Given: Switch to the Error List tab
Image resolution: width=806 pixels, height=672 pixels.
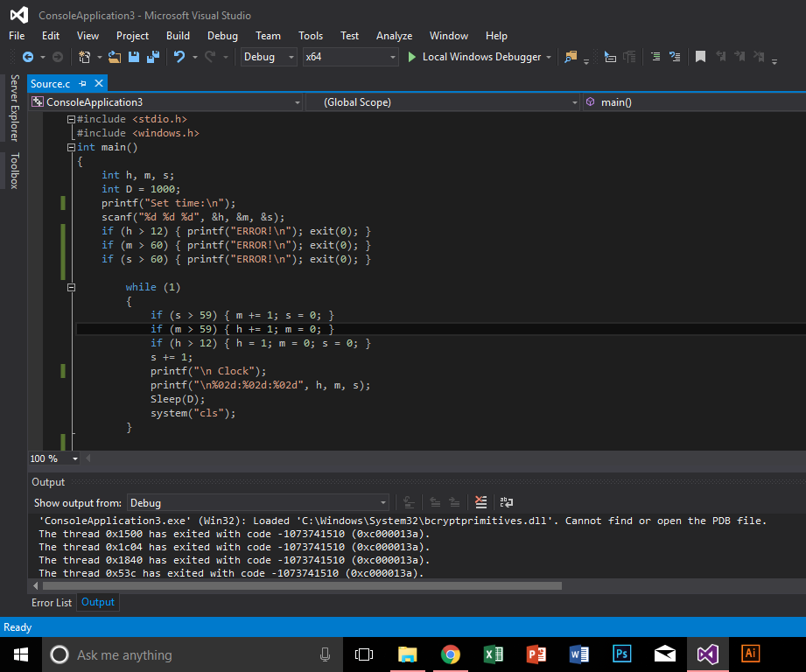Looking at the screenshot, I should [x=51, y=602].
